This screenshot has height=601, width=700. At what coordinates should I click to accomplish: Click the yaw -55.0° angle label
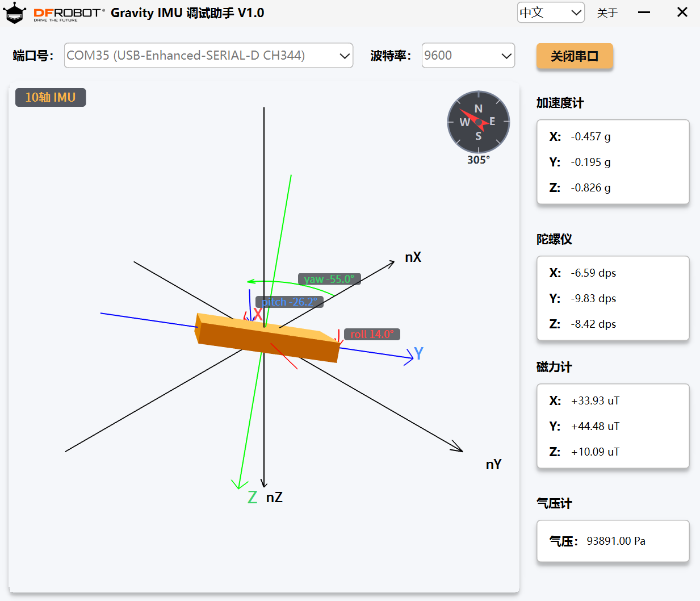coord(329,279)
